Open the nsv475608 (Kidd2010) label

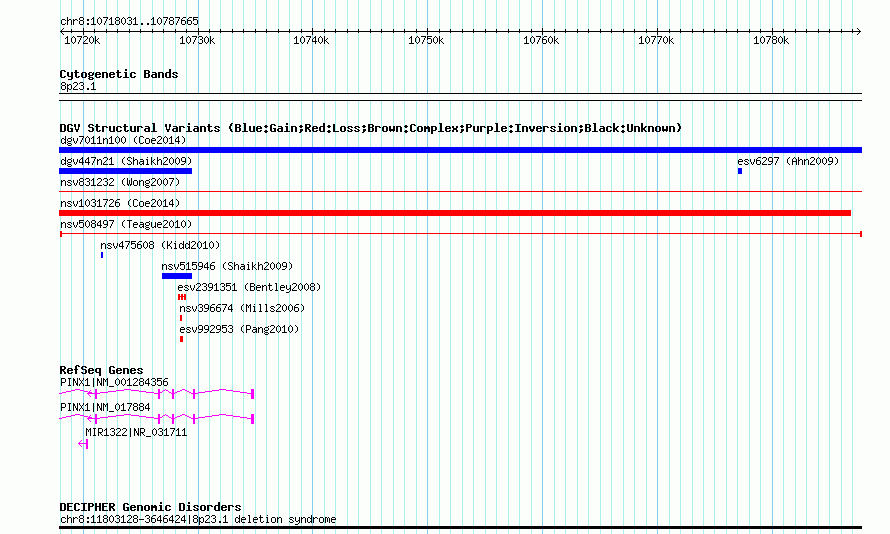point(160,245)
